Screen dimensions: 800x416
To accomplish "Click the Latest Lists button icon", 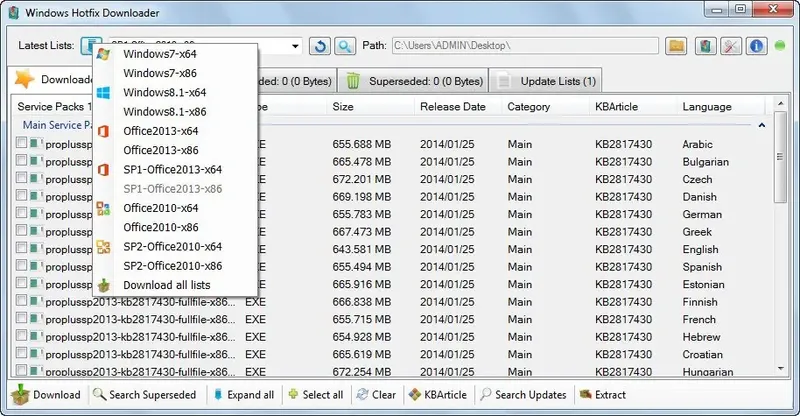I will tap(91, 45).
